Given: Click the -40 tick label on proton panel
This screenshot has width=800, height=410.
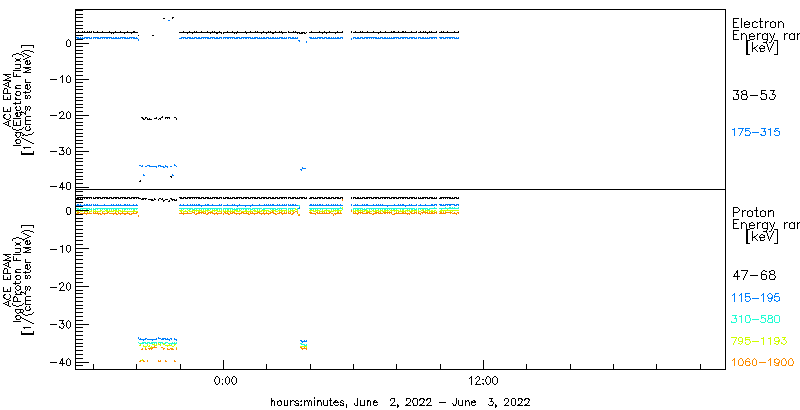Looking at the screenshot, I should pyautogui.click(x=60, y=362).
